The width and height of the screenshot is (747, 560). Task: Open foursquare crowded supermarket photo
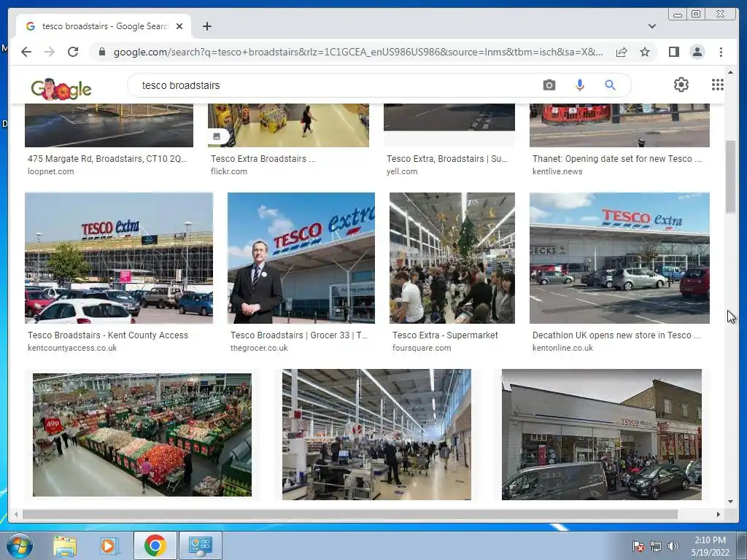(x=452, y=258)
